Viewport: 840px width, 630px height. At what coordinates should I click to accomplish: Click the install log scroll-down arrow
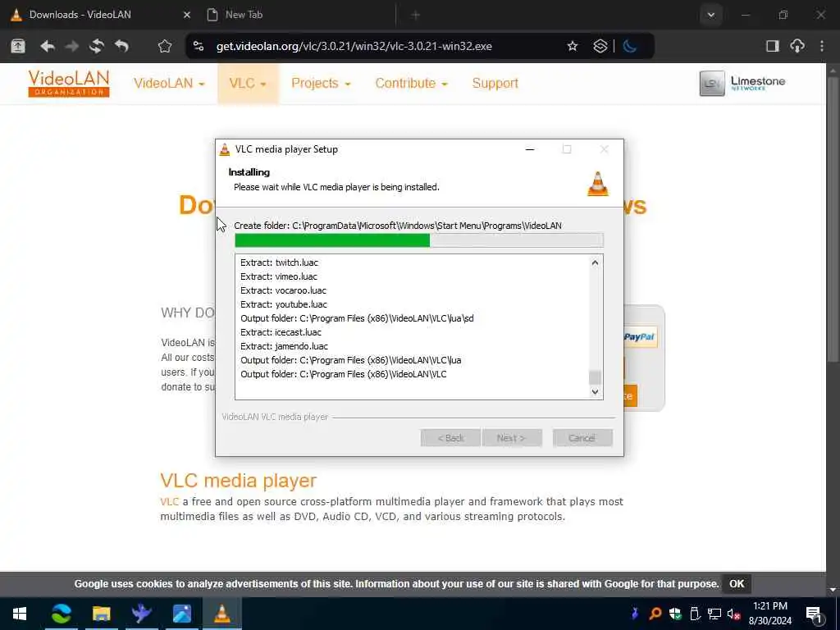(595, 391)
